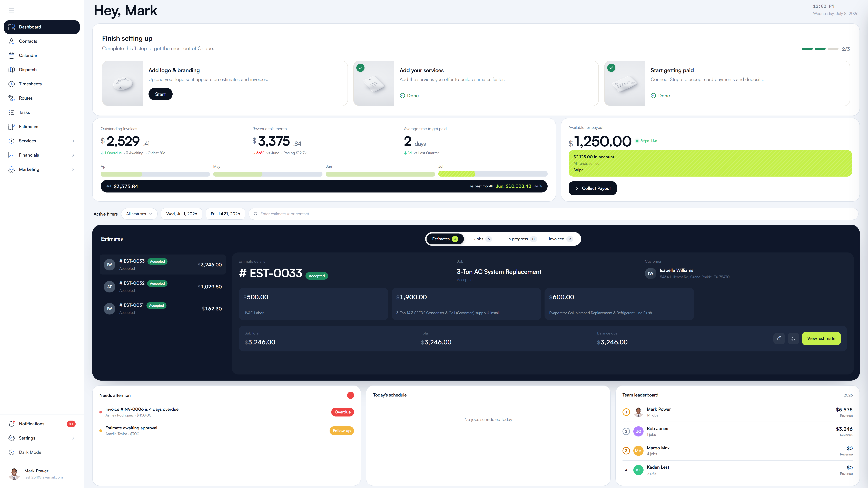Click the Marketing icon in sidebar

[12, 169]
